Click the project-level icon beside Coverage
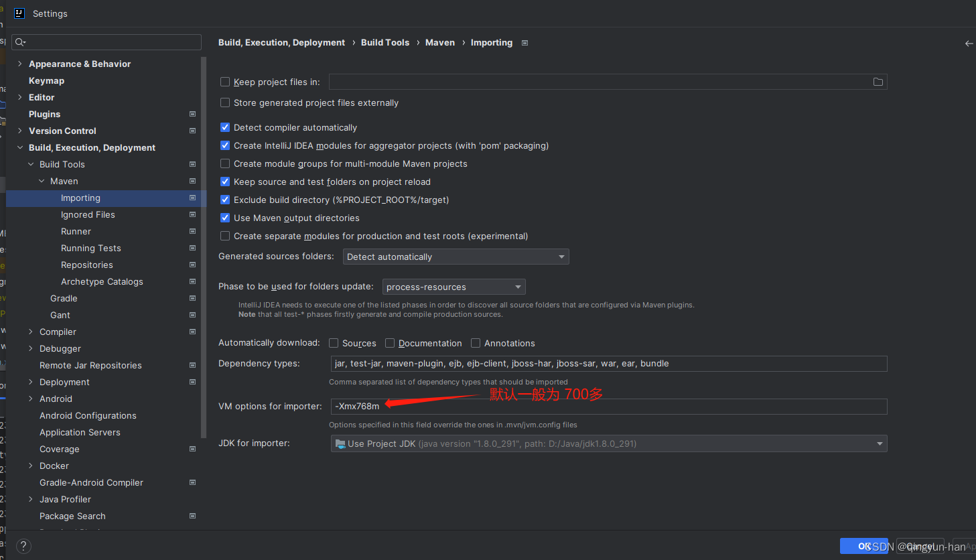This screenshot has width=976, height=560. pos(192,449)
